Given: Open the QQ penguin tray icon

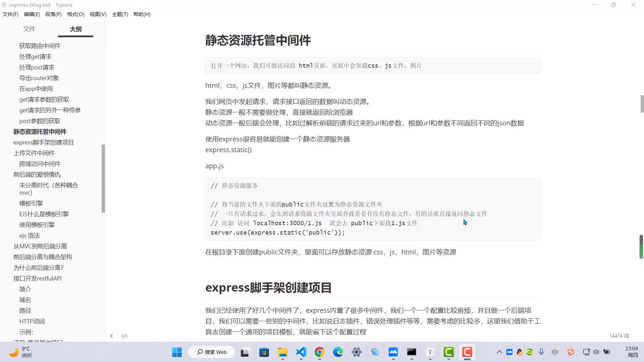Looking at the screenshot, I should [520, 352].
